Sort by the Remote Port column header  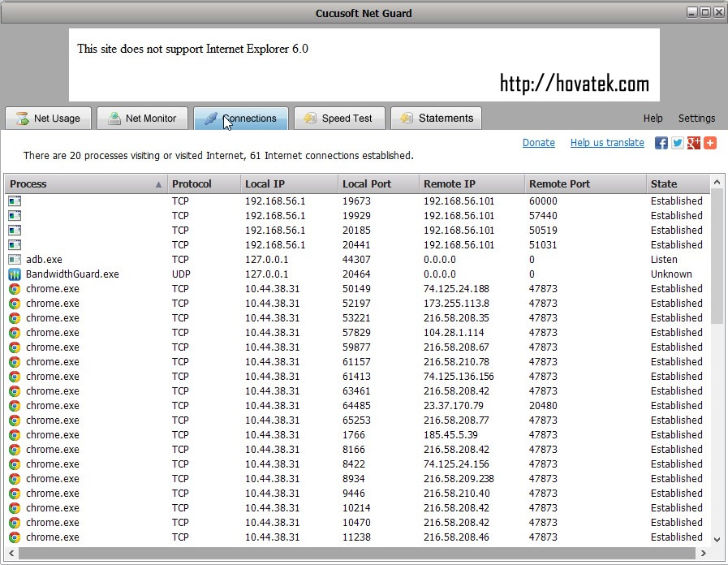coord(585,183)
